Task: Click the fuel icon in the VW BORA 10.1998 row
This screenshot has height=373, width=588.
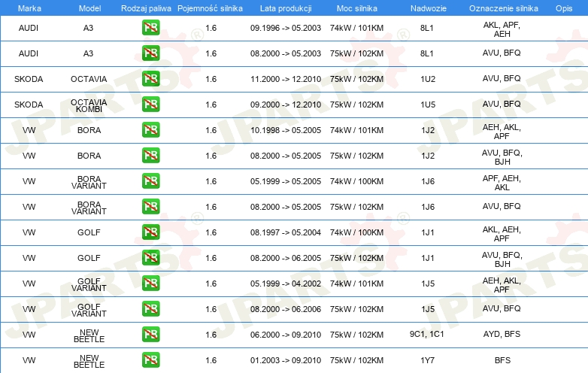Action: coord(150,129)
